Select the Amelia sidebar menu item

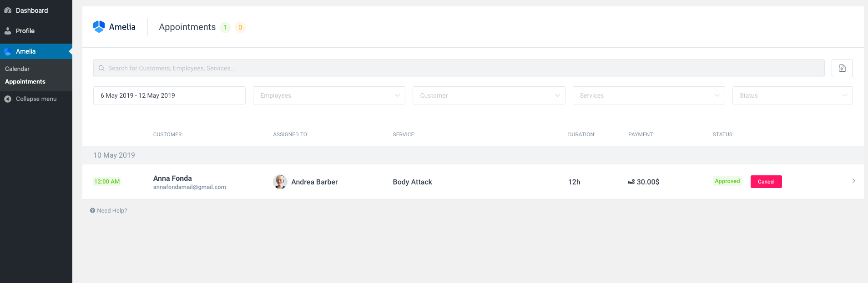point(36,51)
